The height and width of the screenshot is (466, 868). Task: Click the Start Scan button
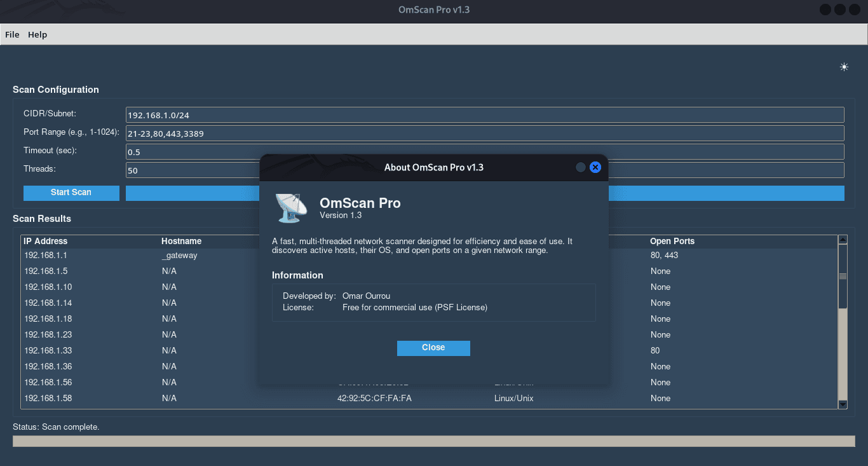(71, 193)
